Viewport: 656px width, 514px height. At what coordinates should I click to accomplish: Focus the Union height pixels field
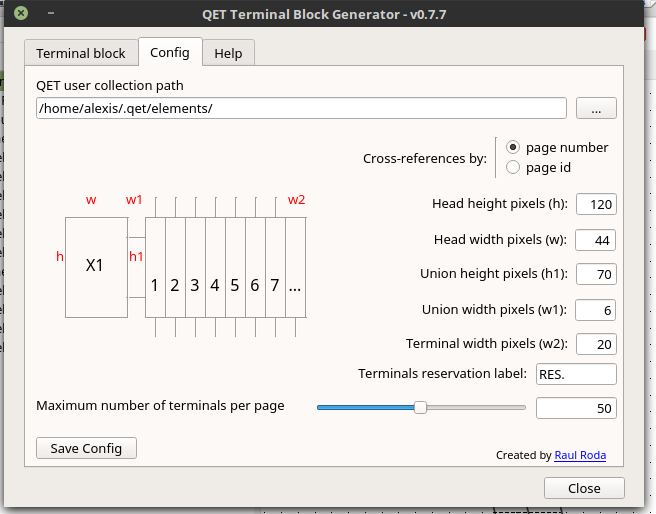tap(596, 274)
